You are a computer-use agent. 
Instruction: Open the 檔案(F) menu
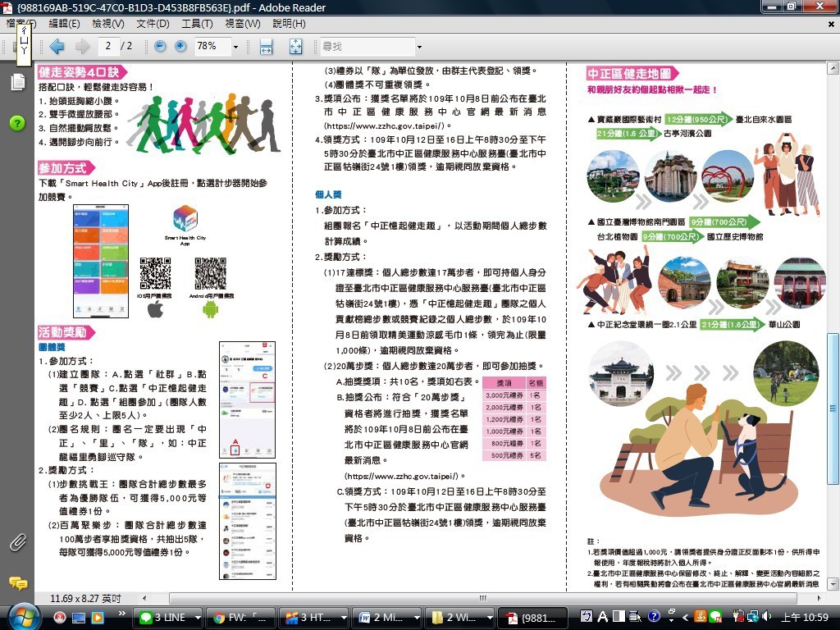(21, 24)
